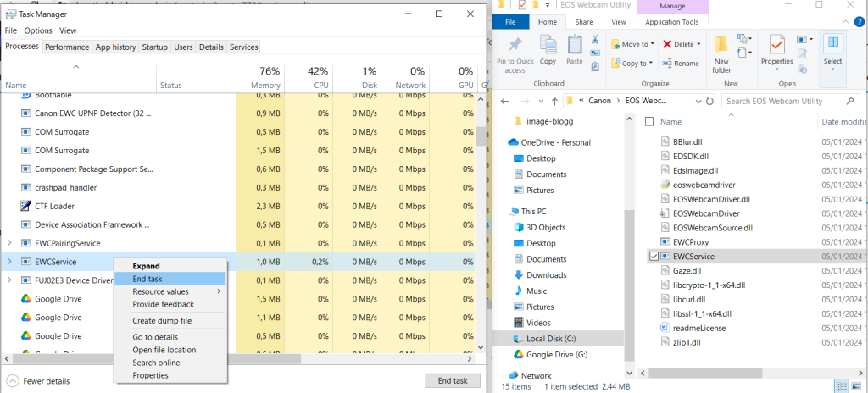Click the Select icon in ribbon
This screenshot has height=393, width=868.
coord(832,43)
